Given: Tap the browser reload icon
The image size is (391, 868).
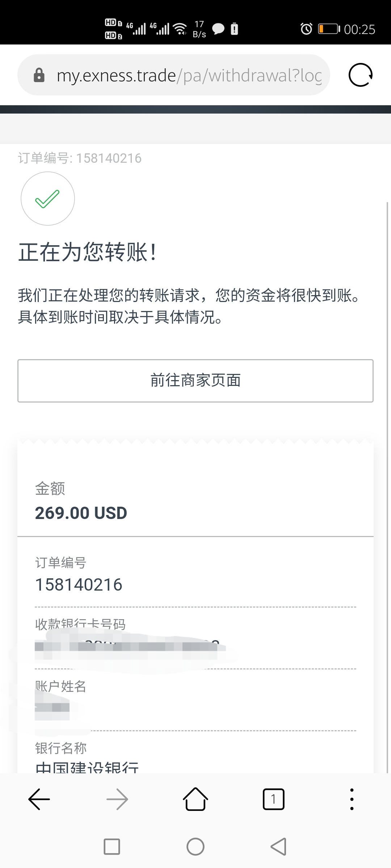Looking at the screenshot, I should pos(360,75).
